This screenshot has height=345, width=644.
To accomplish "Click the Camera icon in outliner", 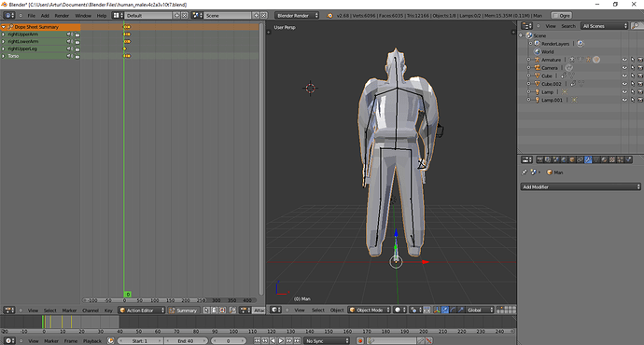I will [x=537, y=68].
